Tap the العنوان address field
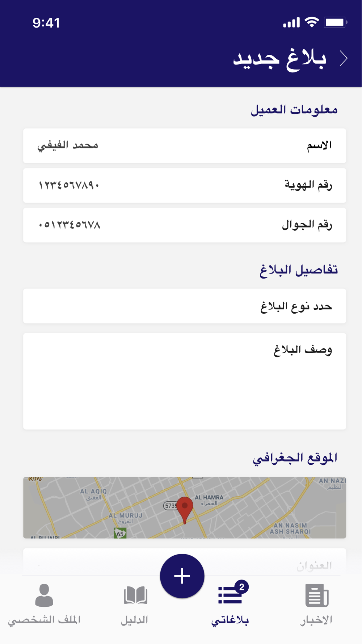Screen dimensions: 362x644 pos(185,562)
